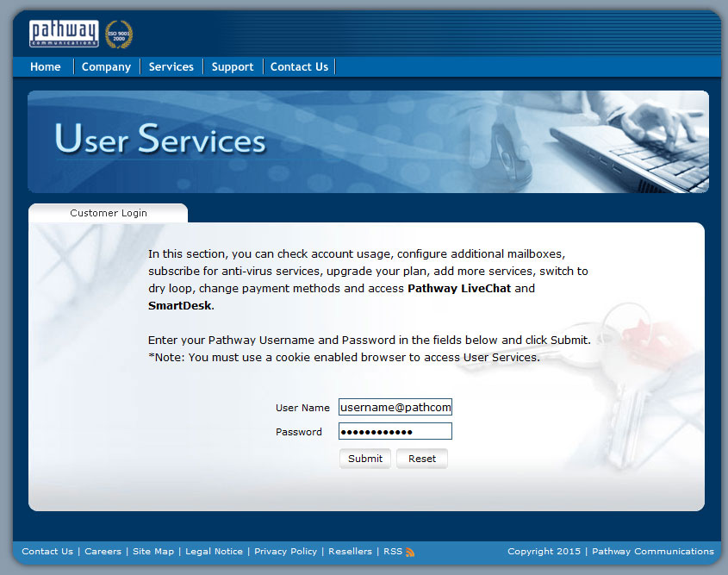
Task: Select the Customer Login tab
Action: click(109, 213)
